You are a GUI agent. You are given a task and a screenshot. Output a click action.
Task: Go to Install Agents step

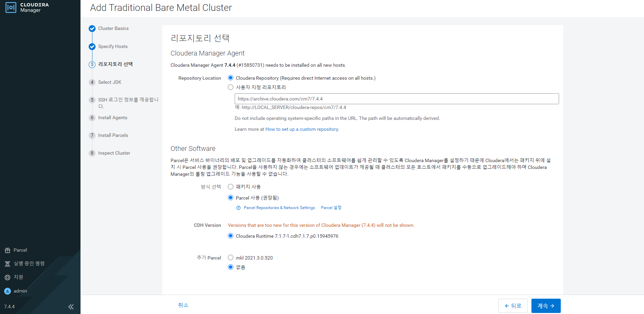pyautogui.click(x=113, y=117)
